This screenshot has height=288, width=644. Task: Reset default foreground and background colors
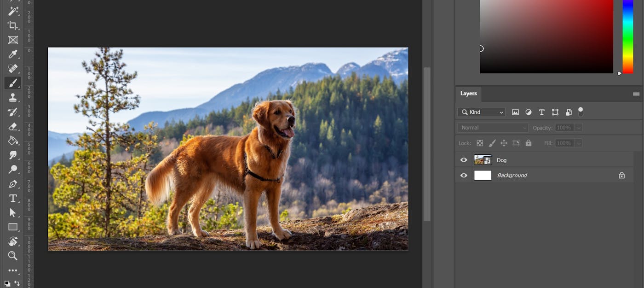pos(7,283)
